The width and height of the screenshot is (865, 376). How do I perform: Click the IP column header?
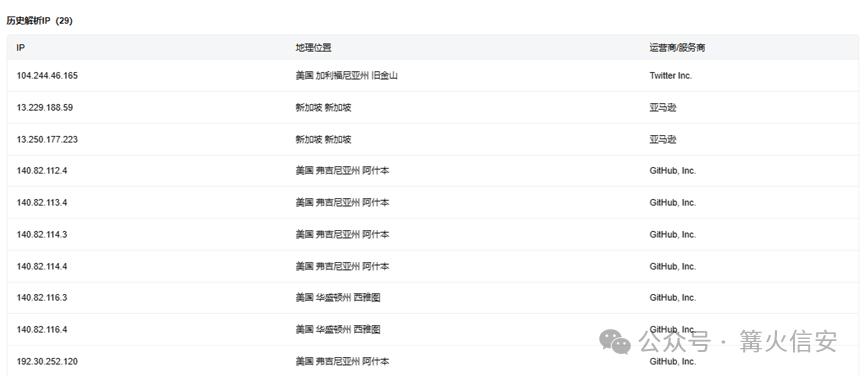click(20, 48)
